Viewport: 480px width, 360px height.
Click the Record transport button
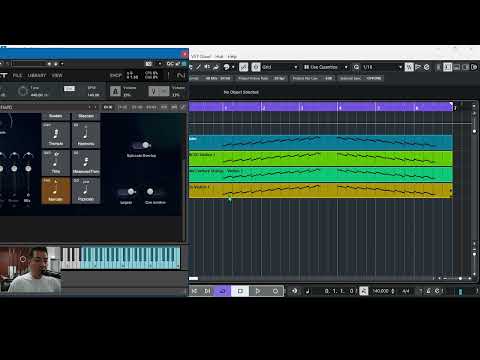coord(275,291)
